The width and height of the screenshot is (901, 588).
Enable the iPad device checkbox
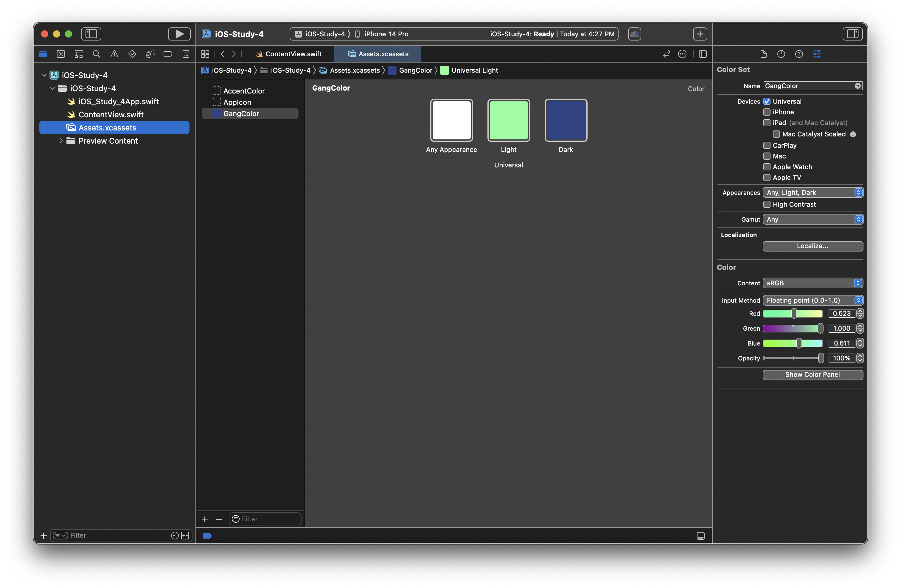[767, 123]
